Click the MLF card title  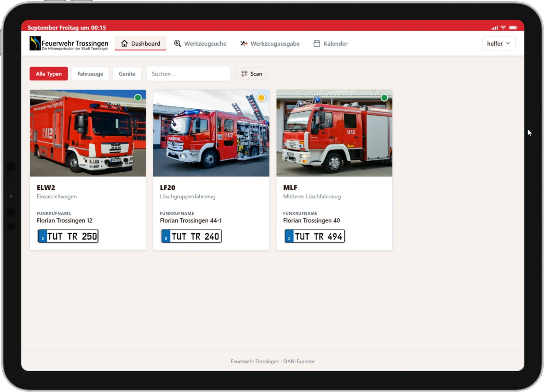pyautogui.click(x=290, y=187)
